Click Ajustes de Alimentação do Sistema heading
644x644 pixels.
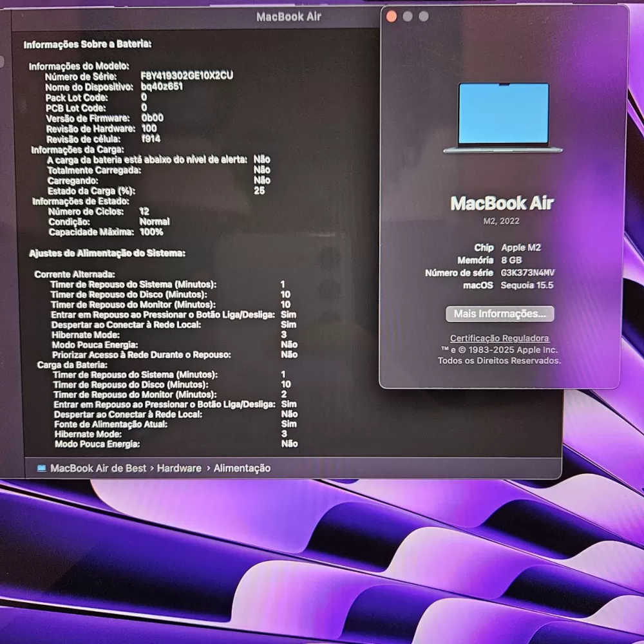tap(107, 253)
